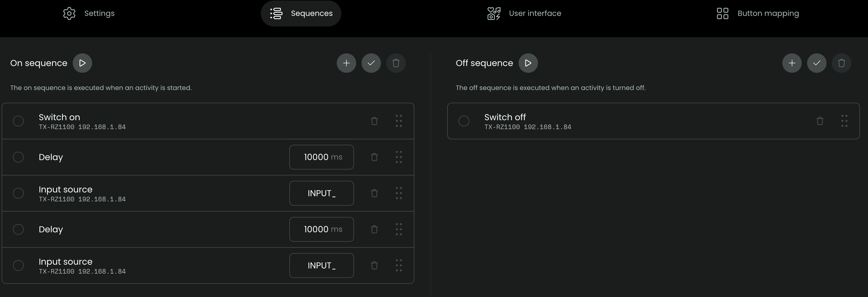Select the Switch off step radio circle
The height and width of the screenshot is (297, 868).
pos(464,121)
